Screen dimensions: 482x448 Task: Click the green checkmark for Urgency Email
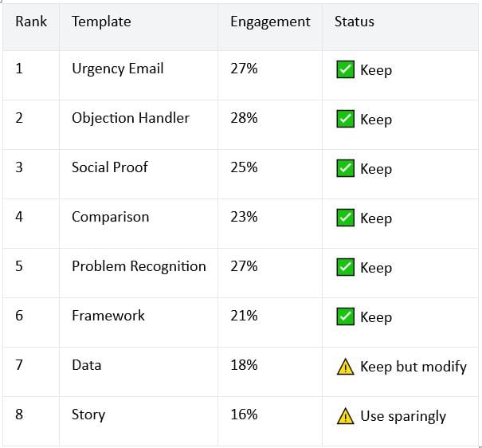tap(345, 69)
